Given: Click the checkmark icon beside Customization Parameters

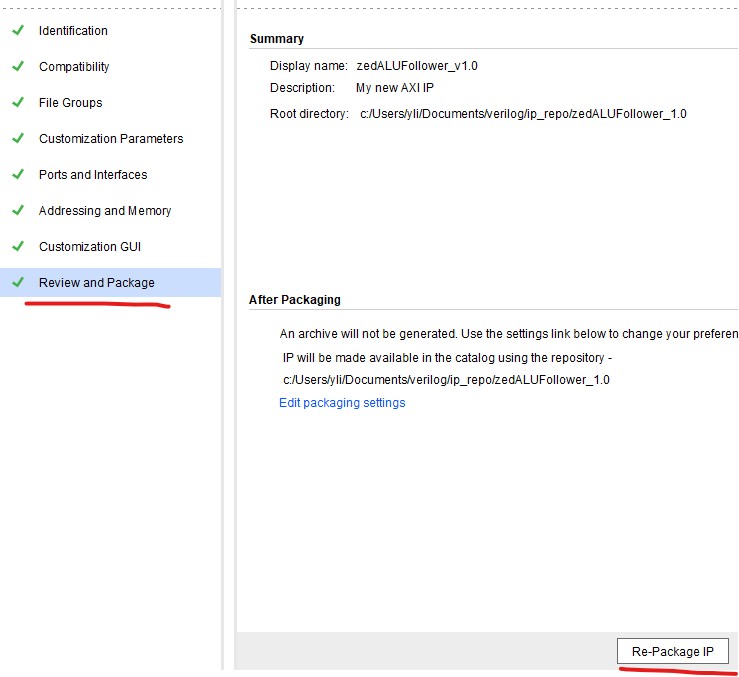Looking at the screenshot, I should tap(17, 139).
